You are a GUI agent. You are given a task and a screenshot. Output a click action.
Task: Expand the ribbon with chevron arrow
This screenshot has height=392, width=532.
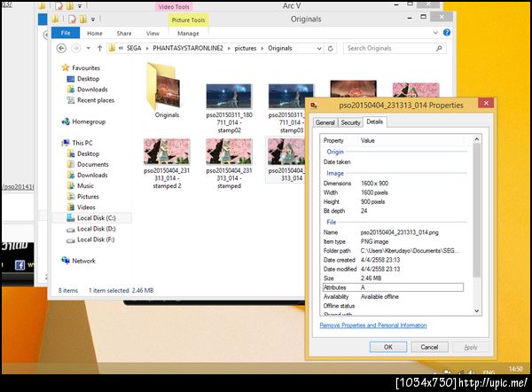point(435,33)
